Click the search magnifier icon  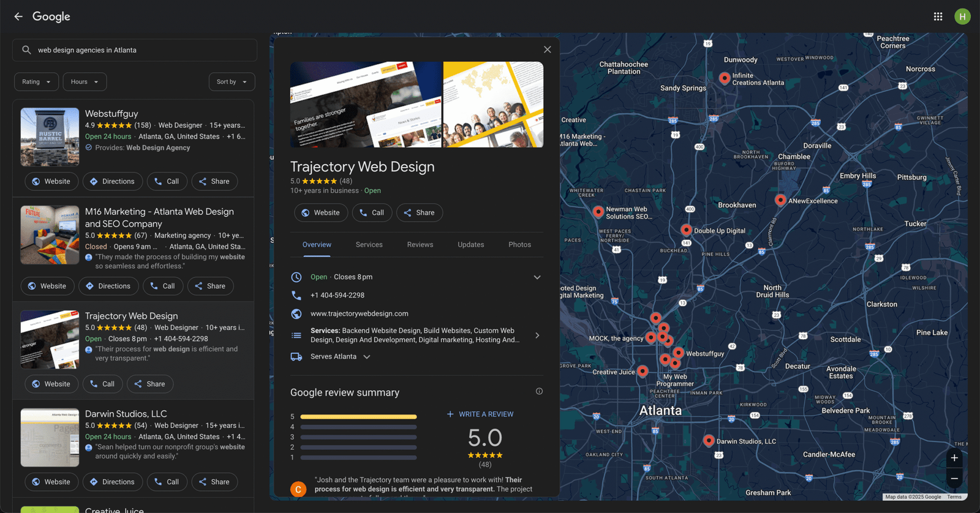tap(26, 50)
